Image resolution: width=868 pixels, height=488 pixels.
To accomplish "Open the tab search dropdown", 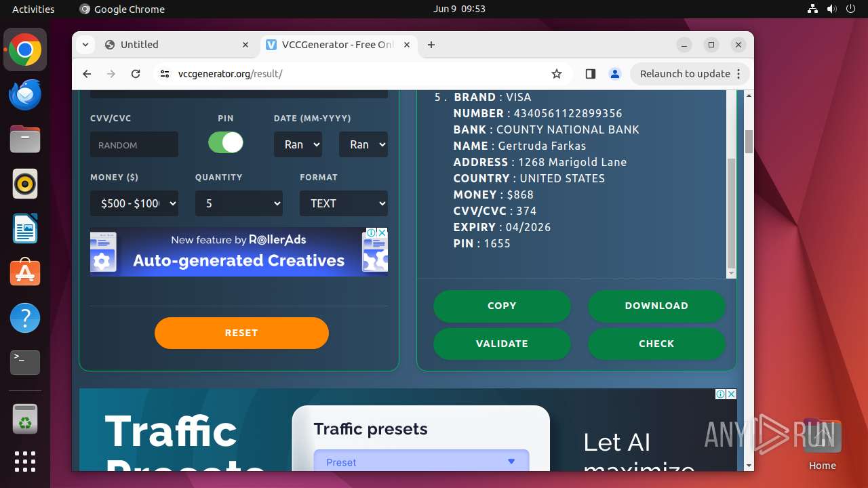I will [85, 45].
